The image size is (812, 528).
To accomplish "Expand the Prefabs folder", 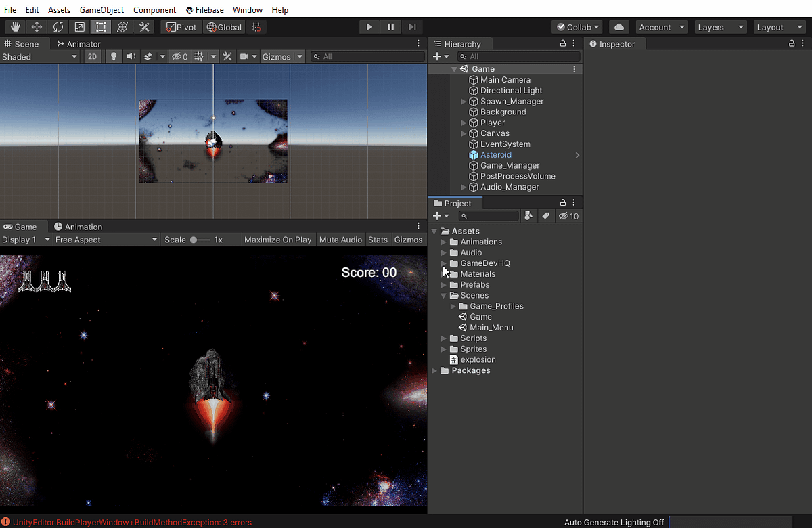I will pyautogui.click(x=444, y=285).
